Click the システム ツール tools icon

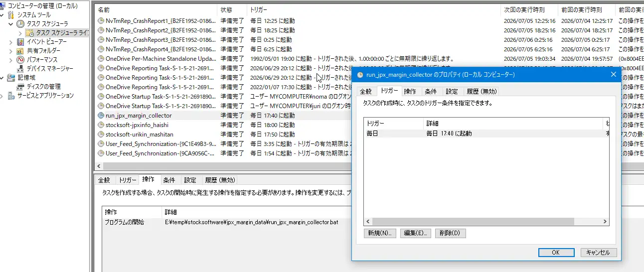(11, 15)
